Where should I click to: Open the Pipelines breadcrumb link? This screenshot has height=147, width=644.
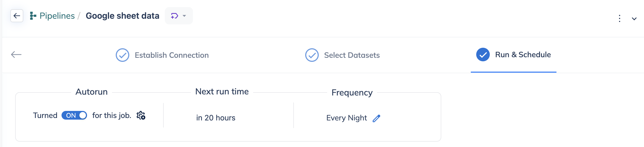[57, 16]
